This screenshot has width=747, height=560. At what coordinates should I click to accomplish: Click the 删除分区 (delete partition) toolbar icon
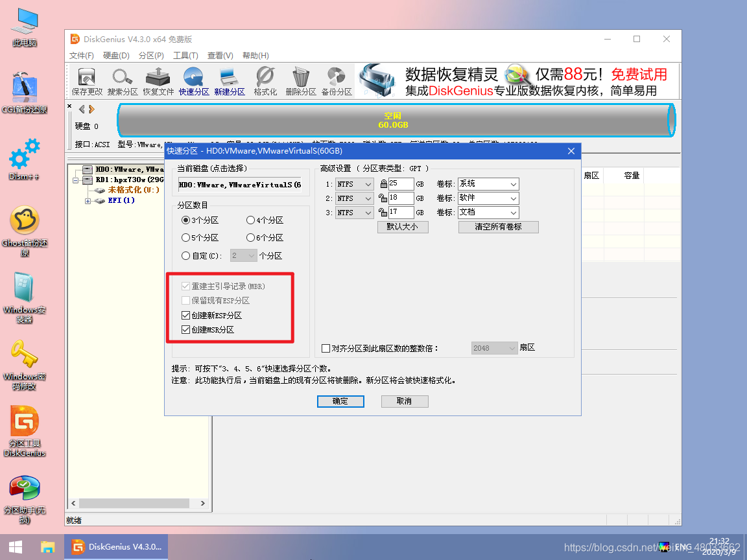(301, 82)
